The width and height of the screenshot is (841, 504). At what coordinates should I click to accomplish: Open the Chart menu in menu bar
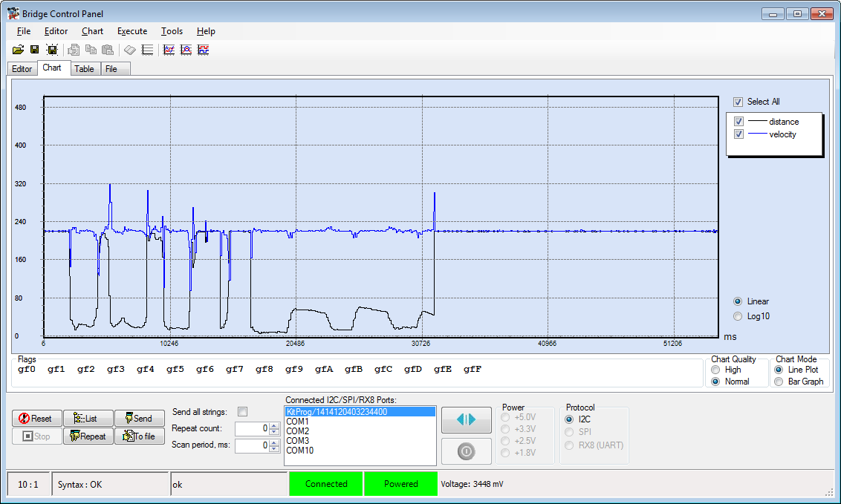[92, 31]
